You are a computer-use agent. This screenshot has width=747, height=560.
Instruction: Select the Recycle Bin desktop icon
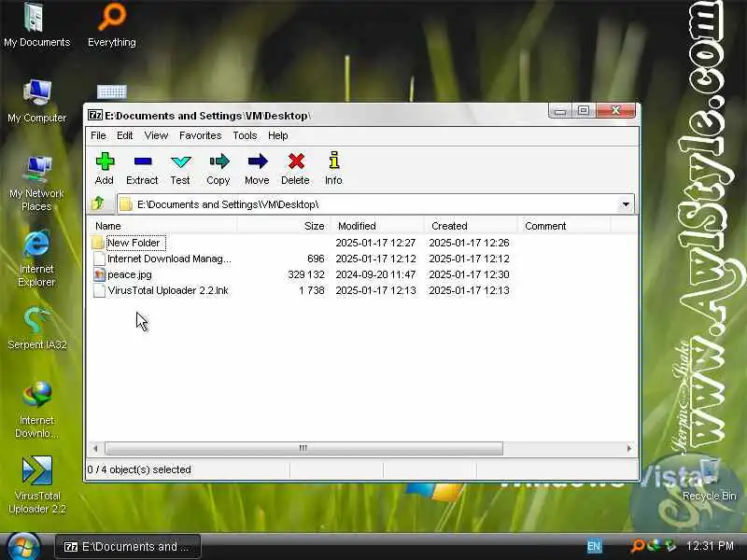tap(709, 472)
